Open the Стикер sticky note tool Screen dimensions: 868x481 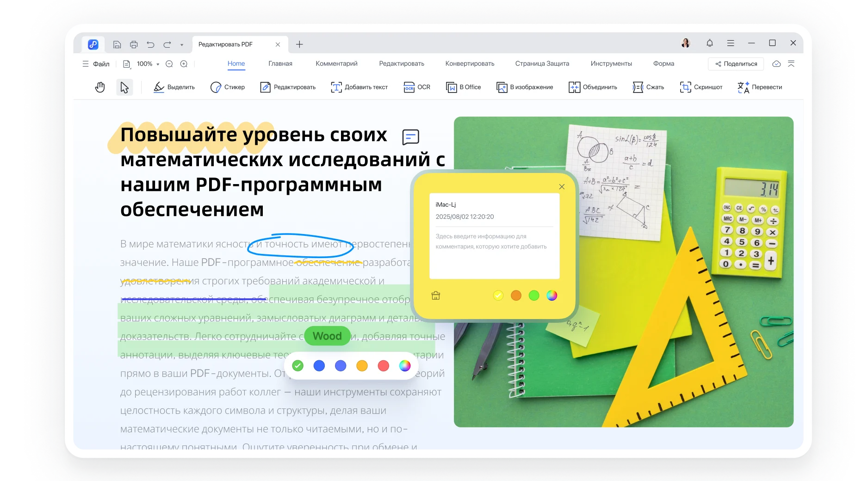point(228,87)
